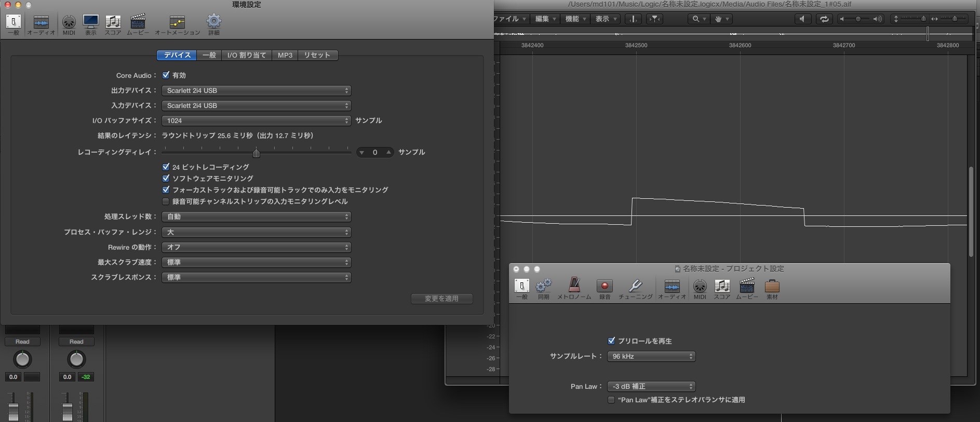Screen dimensions: 980x422
Task: Open the スクラブレスポンス dropdown
Action: pos(257,278)
